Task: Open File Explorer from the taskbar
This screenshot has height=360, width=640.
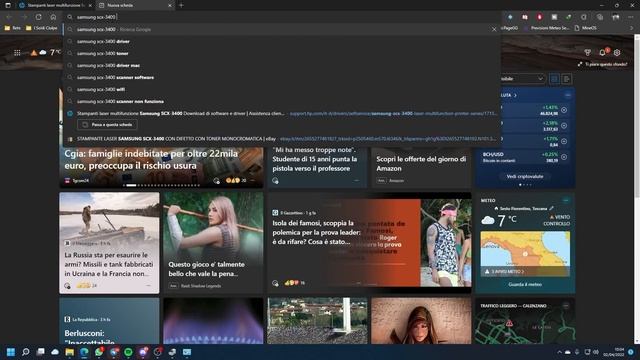Action: 70,352
